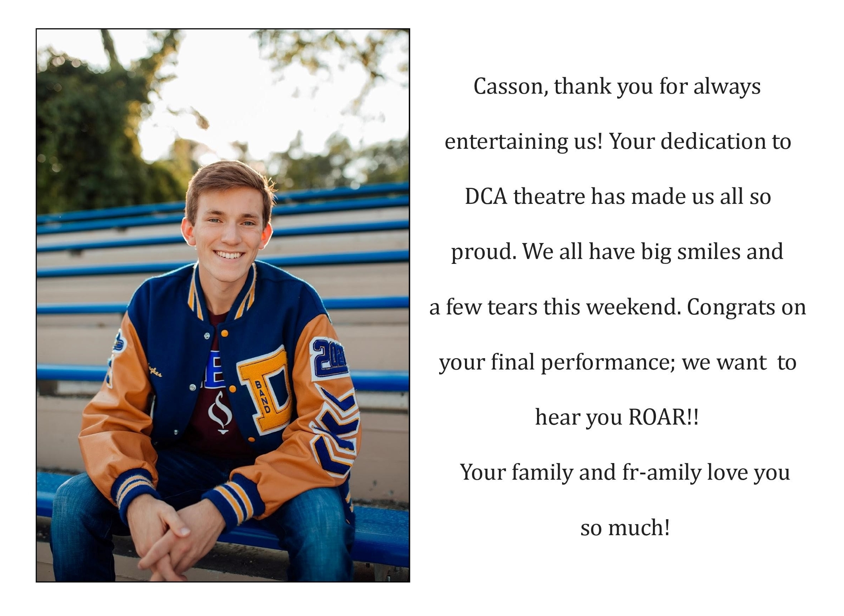Screen dimensions: 844x616
Task: Click the BAND text on letter patch
Action: coord(263,396)
